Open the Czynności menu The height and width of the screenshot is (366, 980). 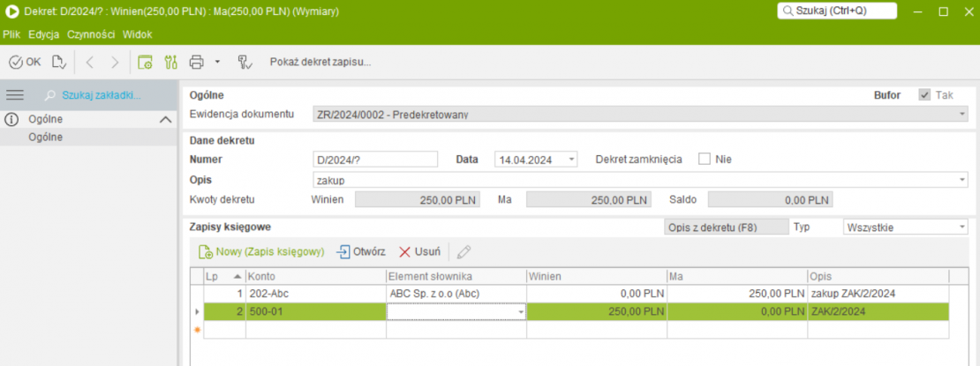[90, 34]
